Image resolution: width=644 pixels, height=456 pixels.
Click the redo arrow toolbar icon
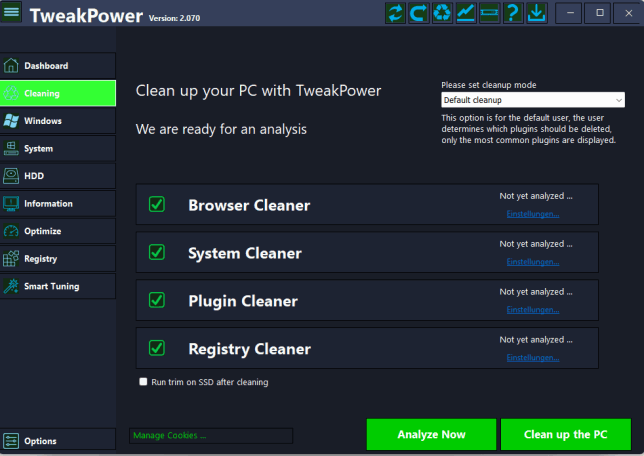click(x=419, y=13)
